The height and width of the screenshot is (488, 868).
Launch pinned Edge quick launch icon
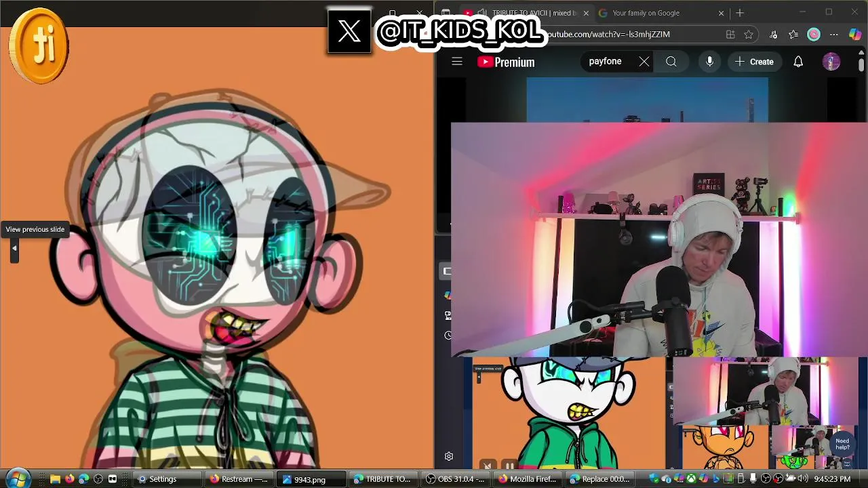83,479
